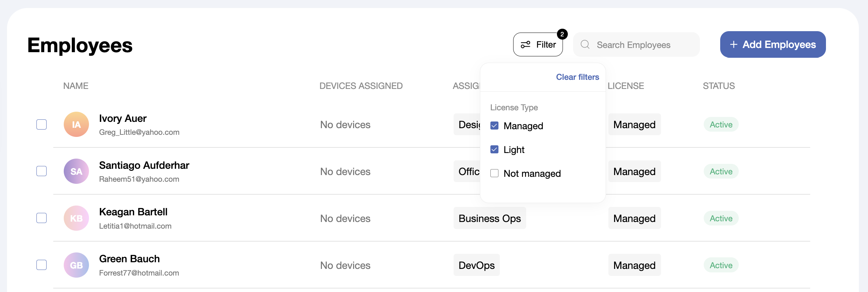Click the Add Employees button
Screen dimensions: 868x292
tap(773, 44)
